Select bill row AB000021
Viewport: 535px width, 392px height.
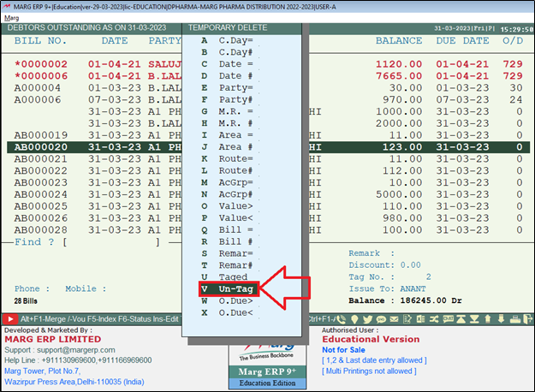tap(268, 158)
